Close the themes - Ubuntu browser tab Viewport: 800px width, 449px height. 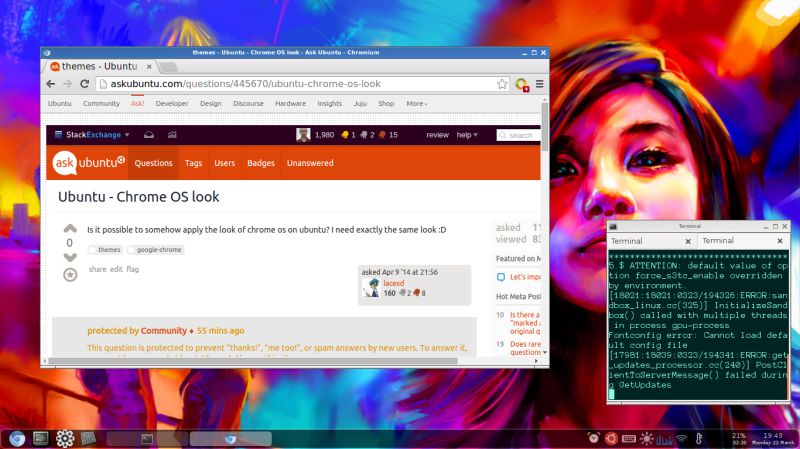point(149,66)
